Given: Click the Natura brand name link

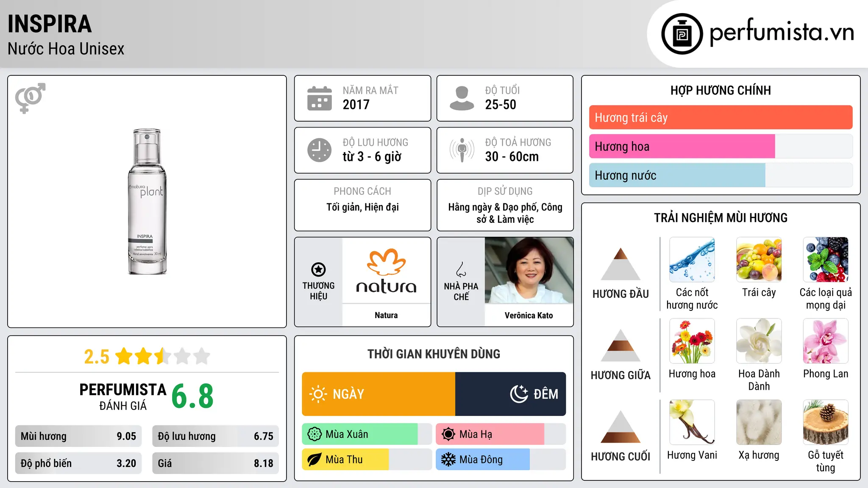Looking at the screenshot, I should coord(386,315).
